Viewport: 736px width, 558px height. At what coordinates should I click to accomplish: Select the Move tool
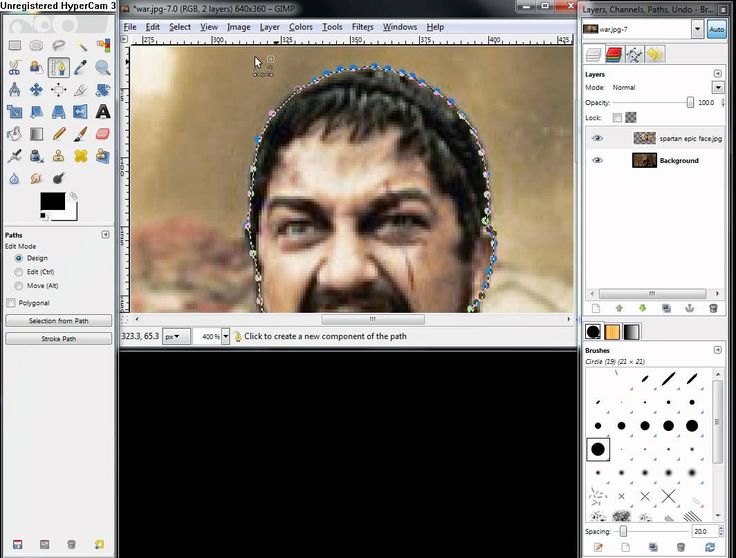(x=36, y=89)
